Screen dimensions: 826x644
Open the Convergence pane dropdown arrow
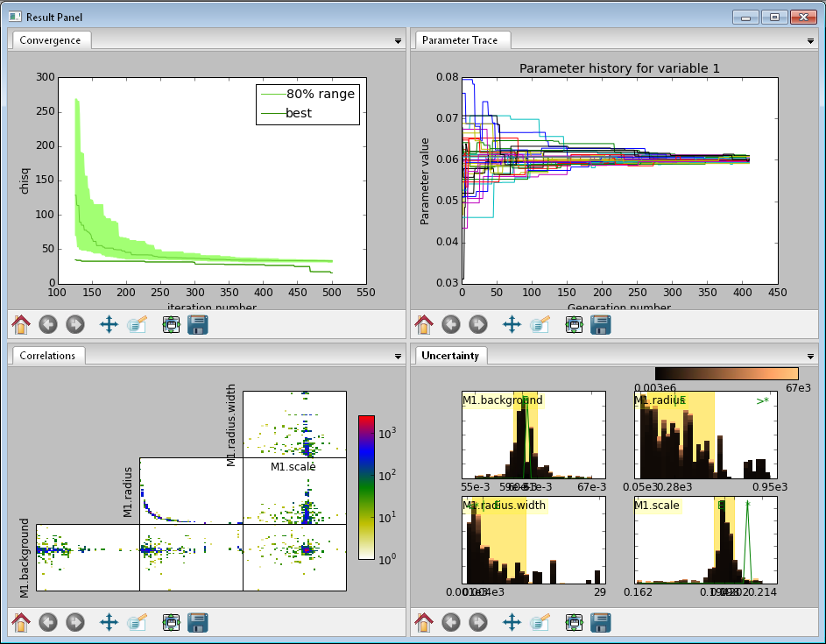pos(398,41)
